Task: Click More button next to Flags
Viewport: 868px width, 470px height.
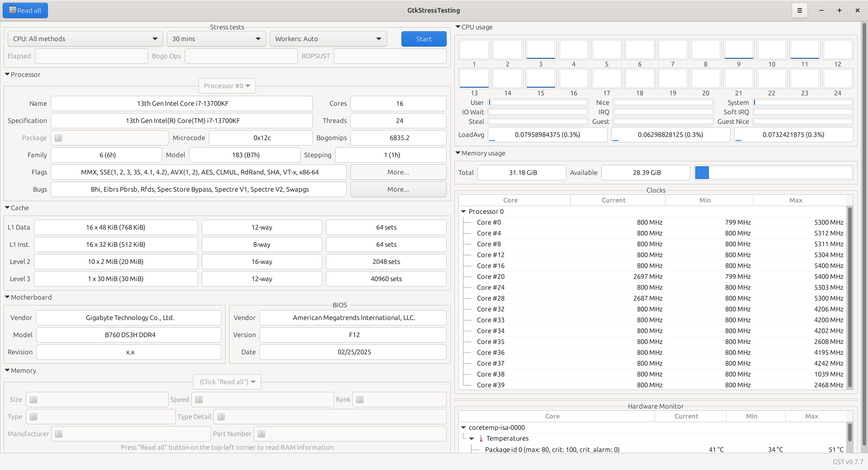Action: (398, 172)
